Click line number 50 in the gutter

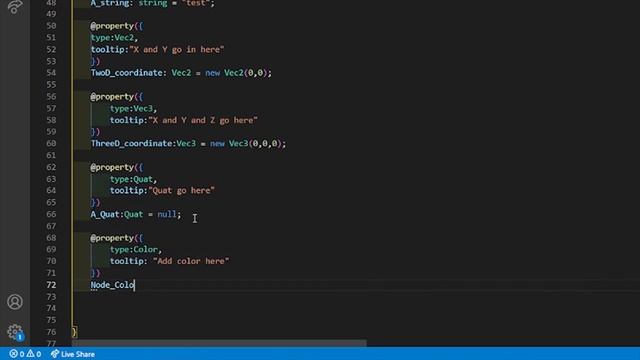(51, 26)
